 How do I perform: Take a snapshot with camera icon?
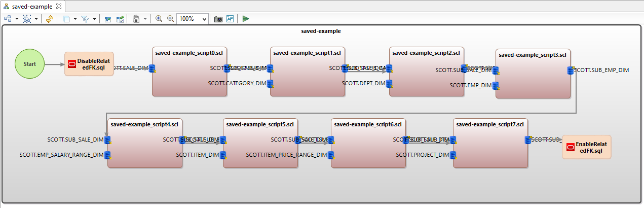point(218,19)
